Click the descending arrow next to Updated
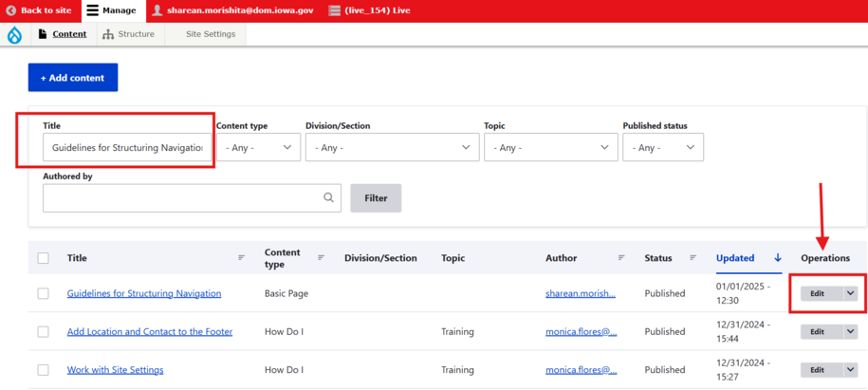 778,257
